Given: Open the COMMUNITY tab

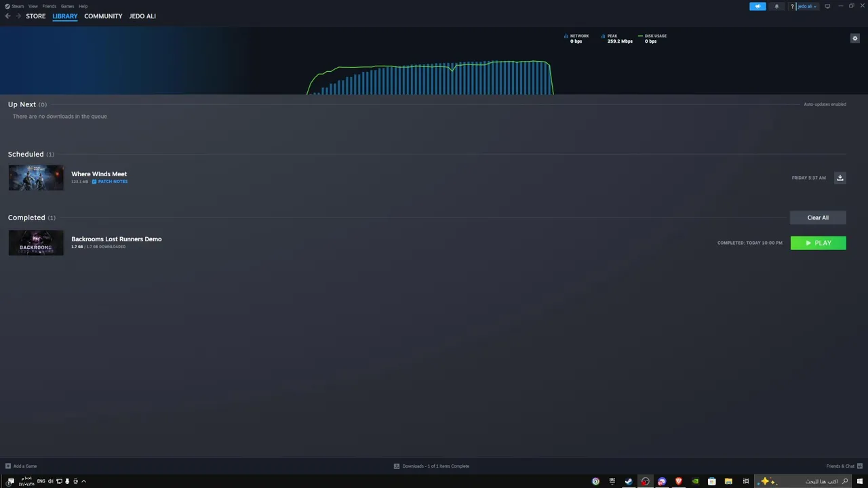Looking at the screenshot, I should click(103, 16).
